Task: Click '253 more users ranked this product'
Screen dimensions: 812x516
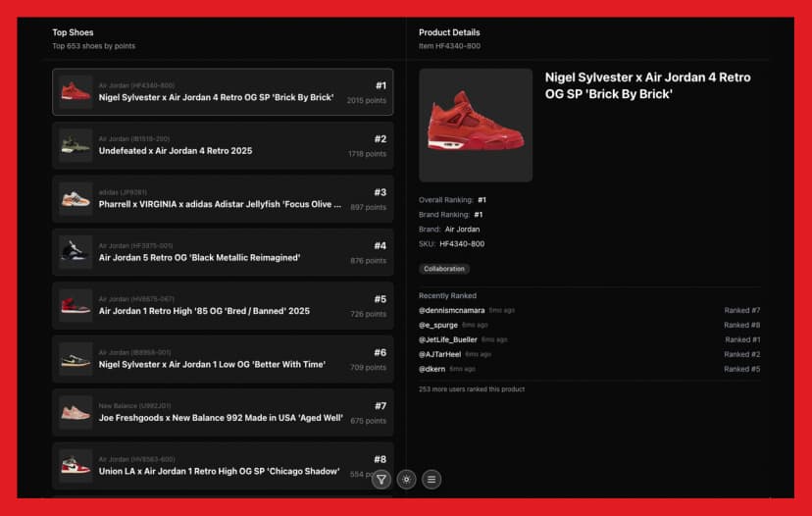Action: coord(472,389)
